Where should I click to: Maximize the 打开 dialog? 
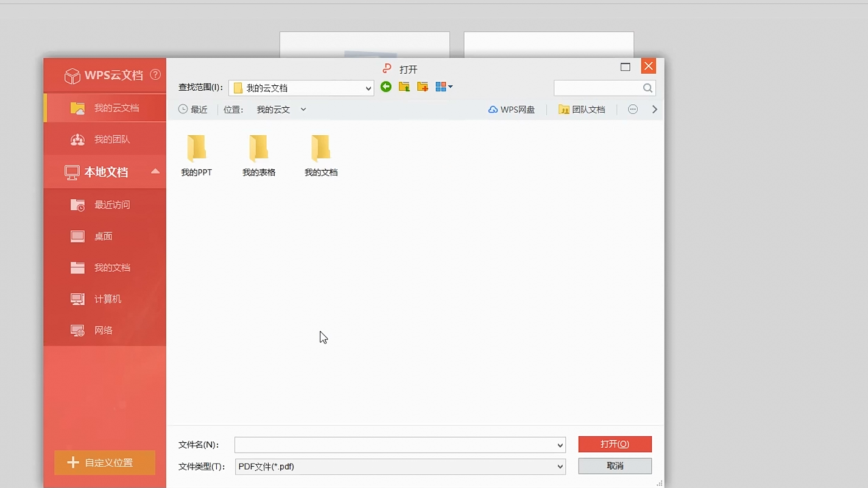[x=626, y=67]
